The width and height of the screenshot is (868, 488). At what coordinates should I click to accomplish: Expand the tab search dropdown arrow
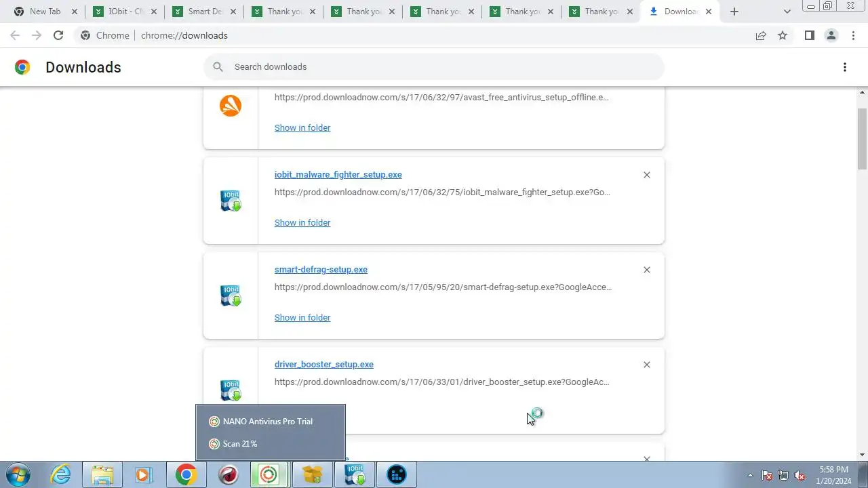coord(787,12)
